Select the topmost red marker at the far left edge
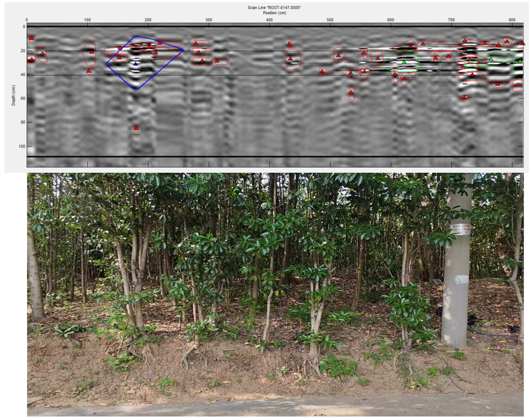530x420 pixels. (x=31, y=39)
